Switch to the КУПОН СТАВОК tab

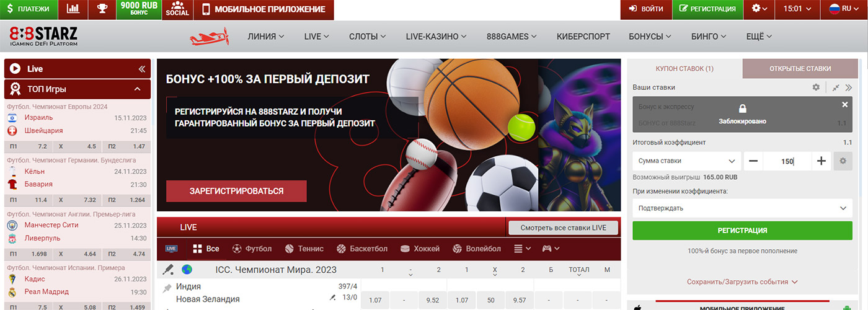(x=684, y=68)
